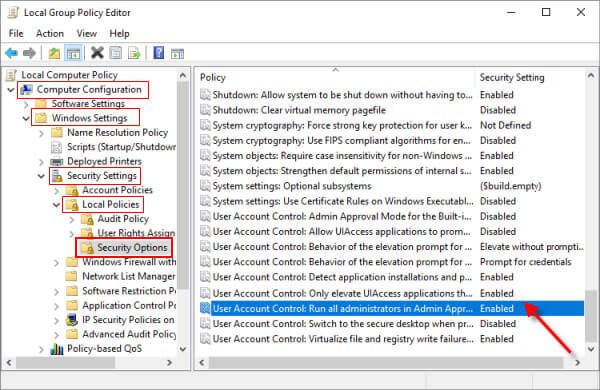600x390 pixels.
Task: Click the Up one level folder icon
Action: coord(54,53)
